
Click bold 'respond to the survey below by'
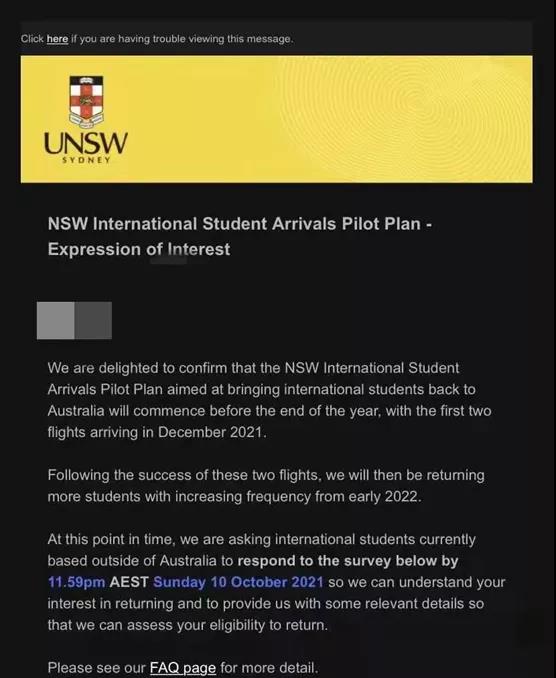coord(348,561)
